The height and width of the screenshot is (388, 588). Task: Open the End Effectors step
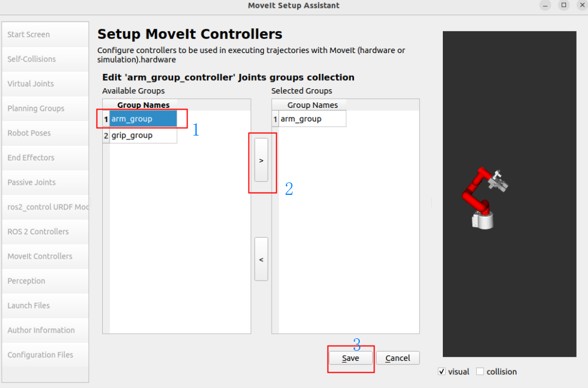click(45, 158)
